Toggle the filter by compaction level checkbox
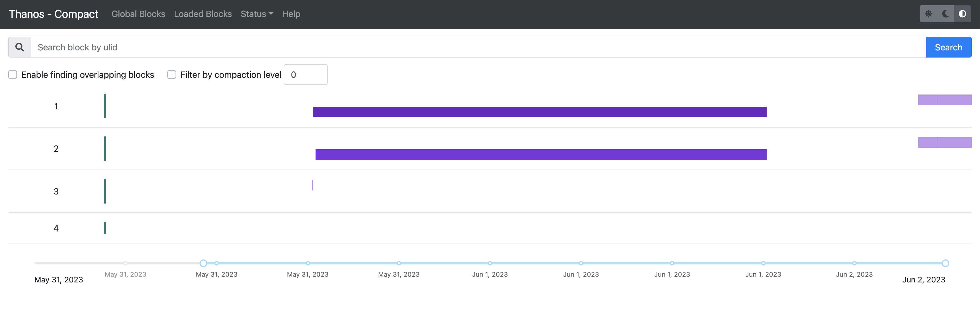The width and height of the screenshot is (980, 309). (171, 74)
